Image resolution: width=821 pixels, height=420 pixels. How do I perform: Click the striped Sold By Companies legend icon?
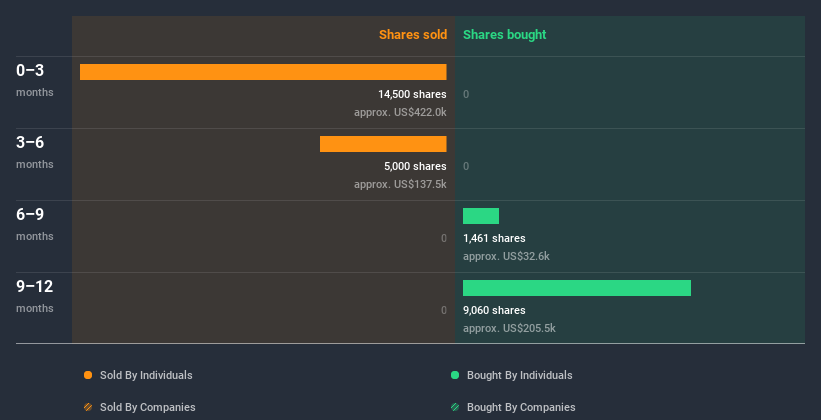[x=88, y=407]
